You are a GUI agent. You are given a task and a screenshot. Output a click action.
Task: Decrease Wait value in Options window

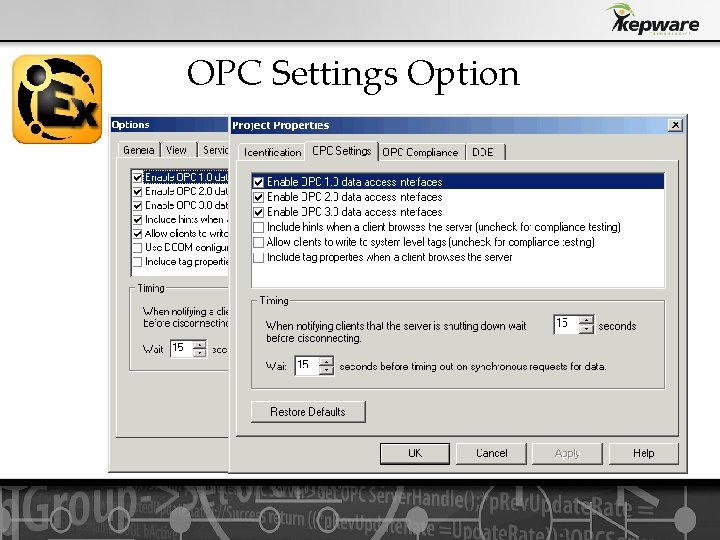click(199, 353)
